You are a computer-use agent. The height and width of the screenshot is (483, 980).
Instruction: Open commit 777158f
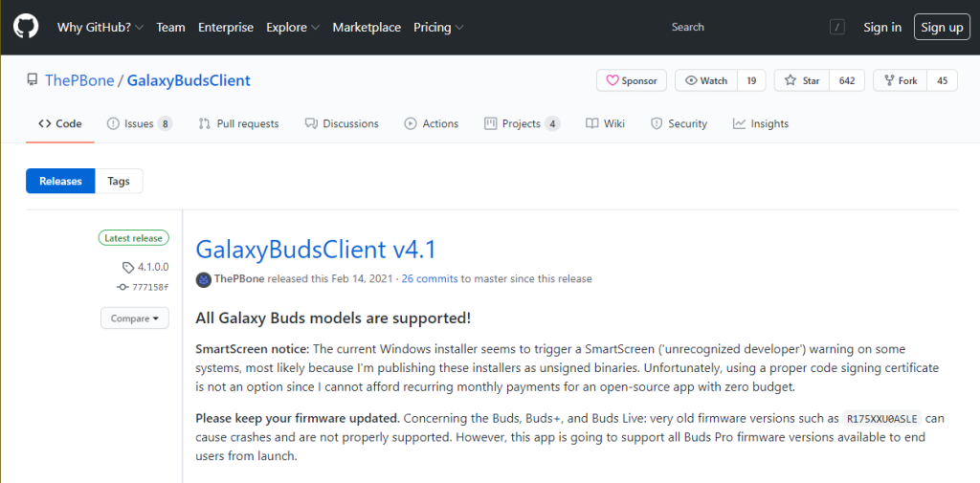coord(143,287)
